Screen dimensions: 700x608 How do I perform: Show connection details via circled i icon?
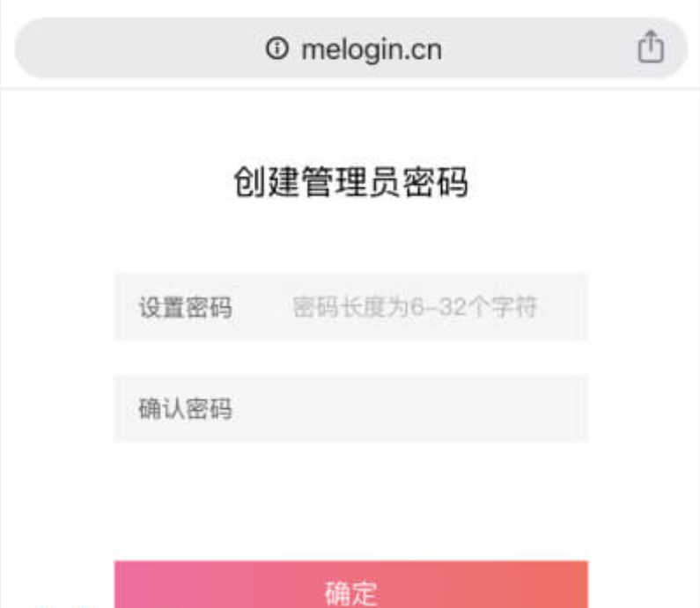click(x=276, y=48)
